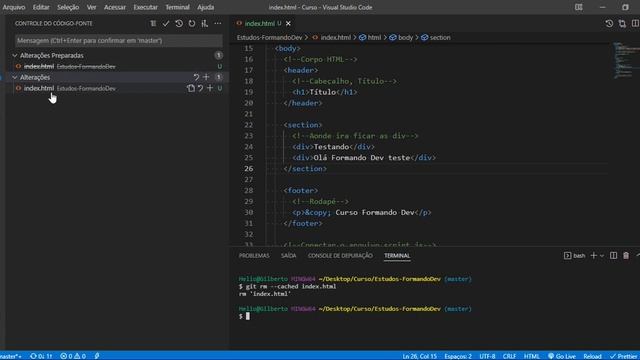Click Ln 26, Col 15 in status bar
This screenshot has height=360, width=640.
[420, 356]
